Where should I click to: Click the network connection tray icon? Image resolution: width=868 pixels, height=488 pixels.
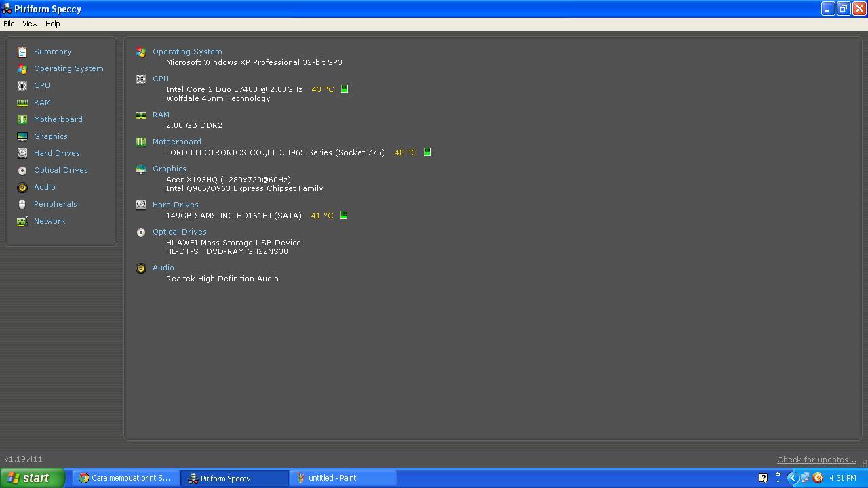click(804, 478)
